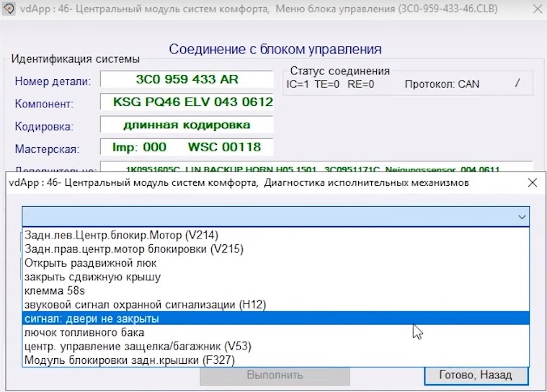Choose Открыть раздвижной люк option
The width and height of the screenshot is (547, 392).
(275, 263)
